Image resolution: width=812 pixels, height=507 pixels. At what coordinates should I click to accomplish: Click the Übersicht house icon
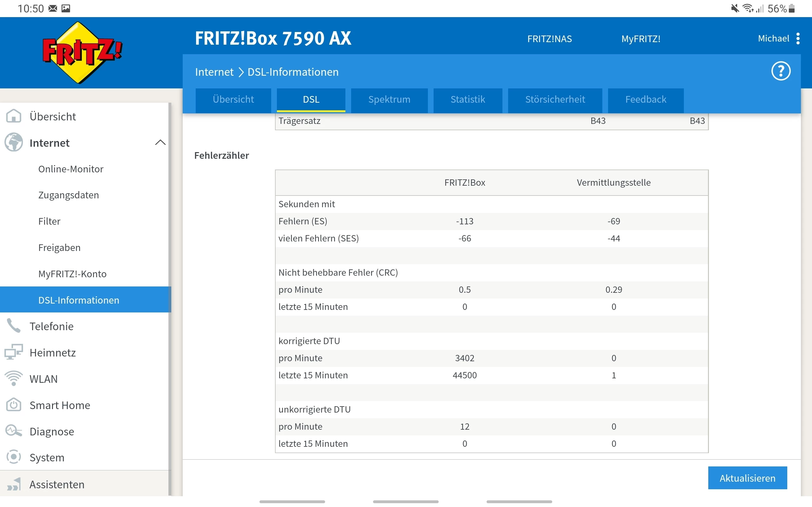pyautogui.click(x=13, y=116)
